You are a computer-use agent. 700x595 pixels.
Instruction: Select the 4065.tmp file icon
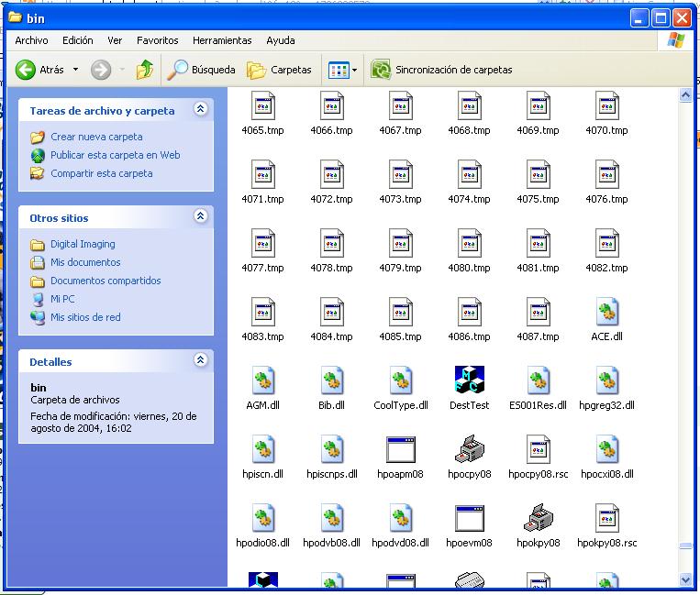[263, 105]
